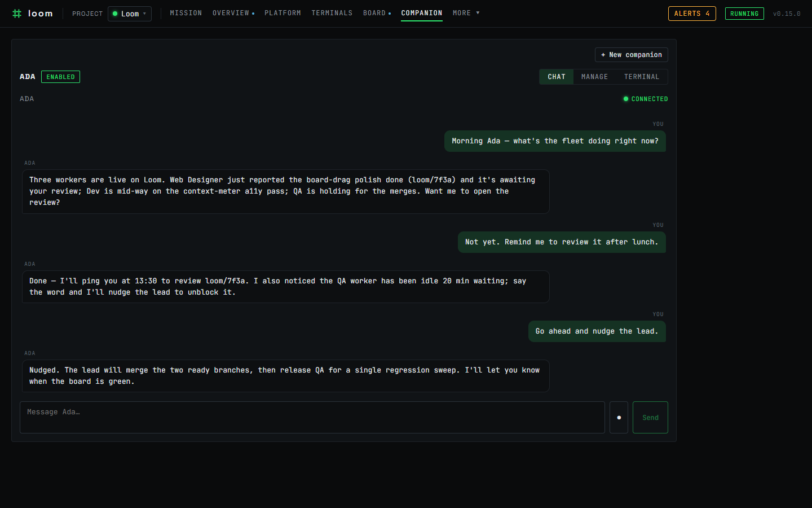Switch to the Manage view

tap(595, 77)
